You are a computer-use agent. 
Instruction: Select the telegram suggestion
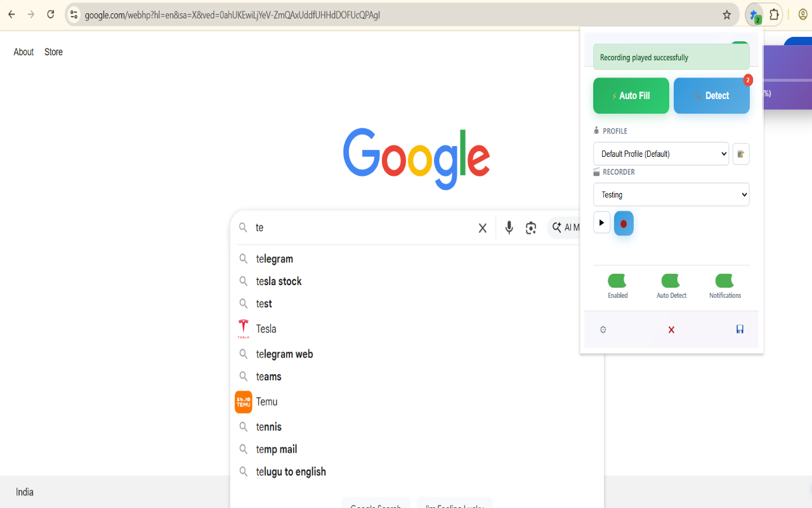275,259
